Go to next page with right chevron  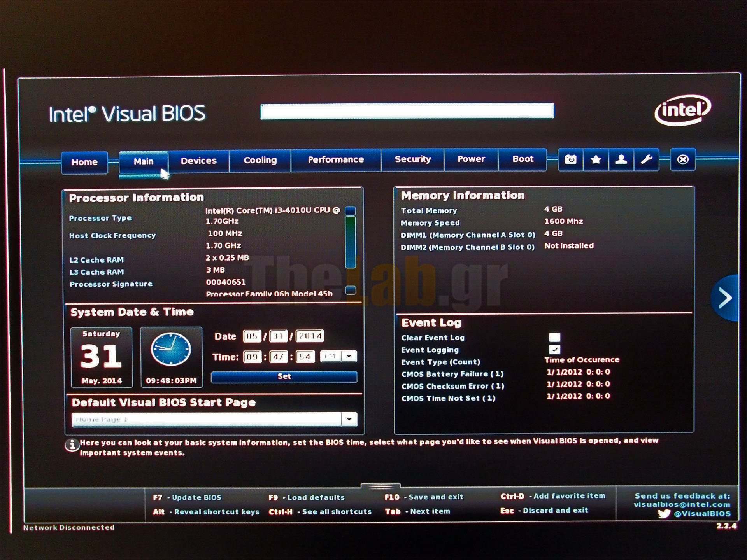(725, 298)
